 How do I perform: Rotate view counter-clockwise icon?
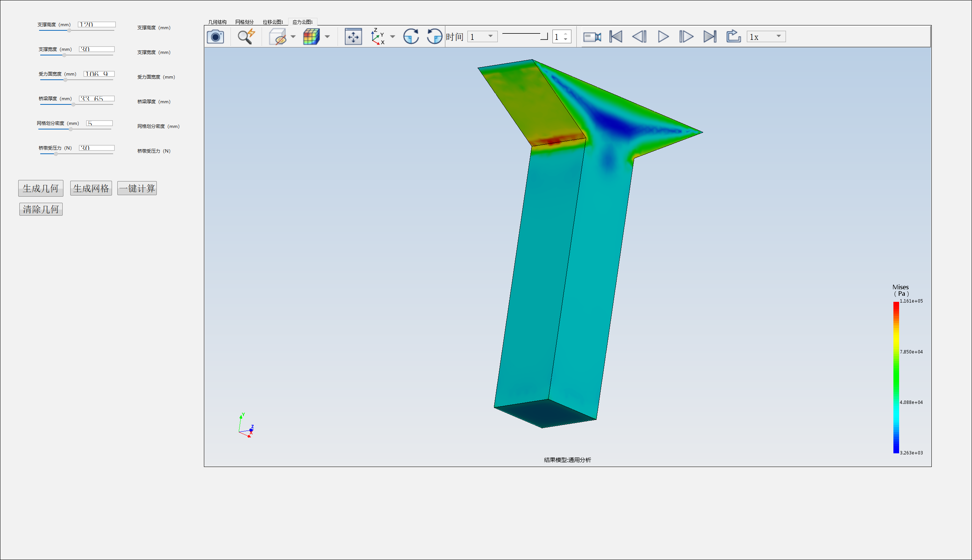point(435,36)
